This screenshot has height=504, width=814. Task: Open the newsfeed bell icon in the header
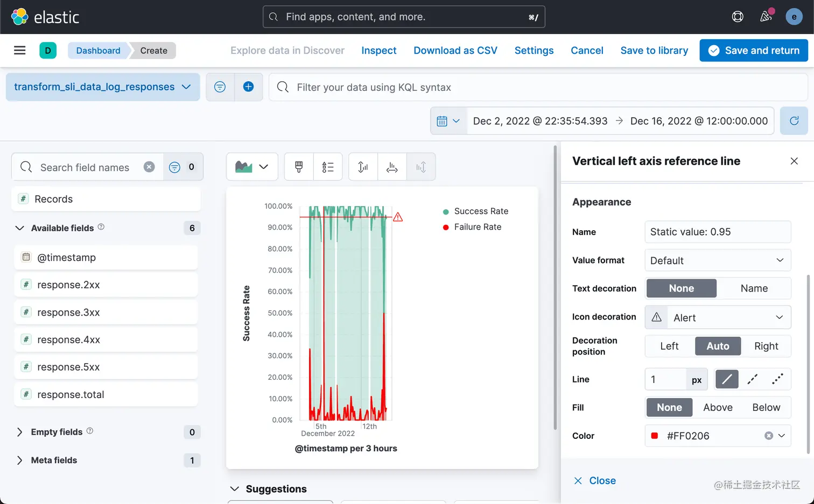[766, 16]
